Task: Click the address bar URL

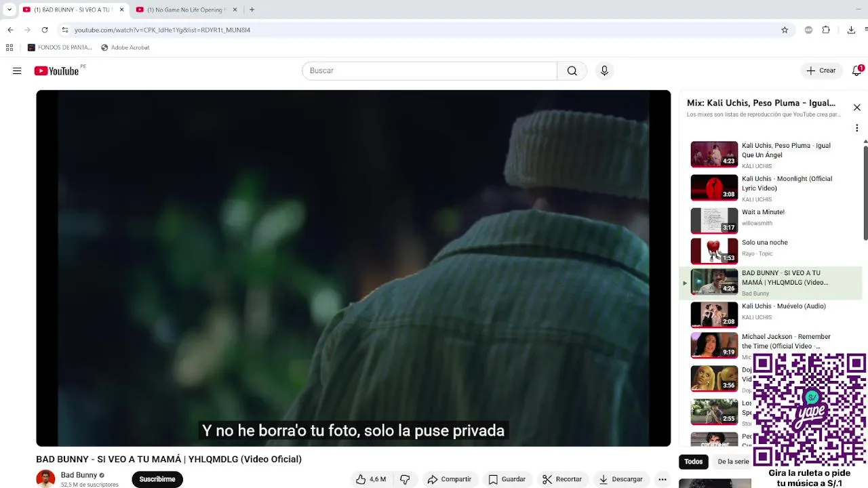Action: click(x=163, y=30)
